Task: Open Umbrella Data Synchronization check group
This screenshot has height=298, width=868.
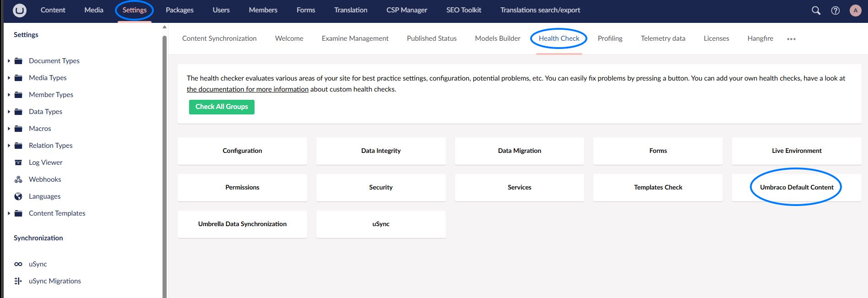Action: 242,224
